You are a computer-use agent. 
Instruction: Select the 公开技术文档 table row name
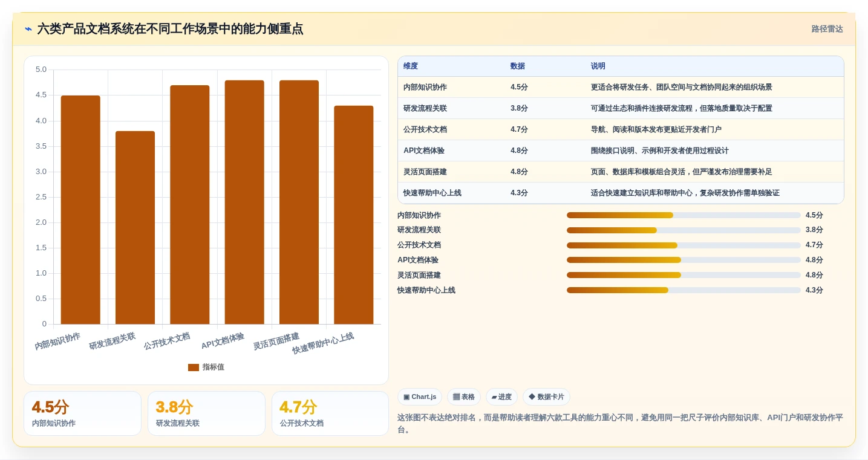tap(425, 129)
